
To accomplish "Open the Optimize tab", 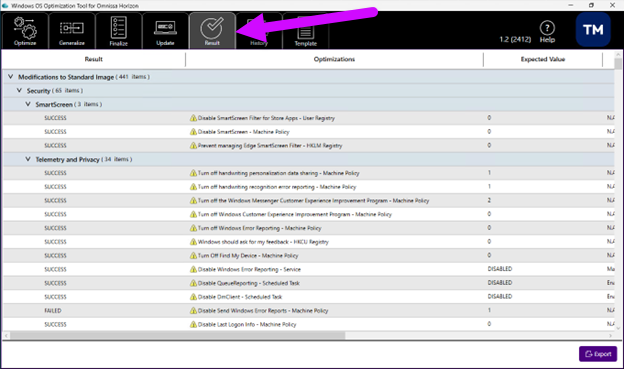I will (25, 31).
